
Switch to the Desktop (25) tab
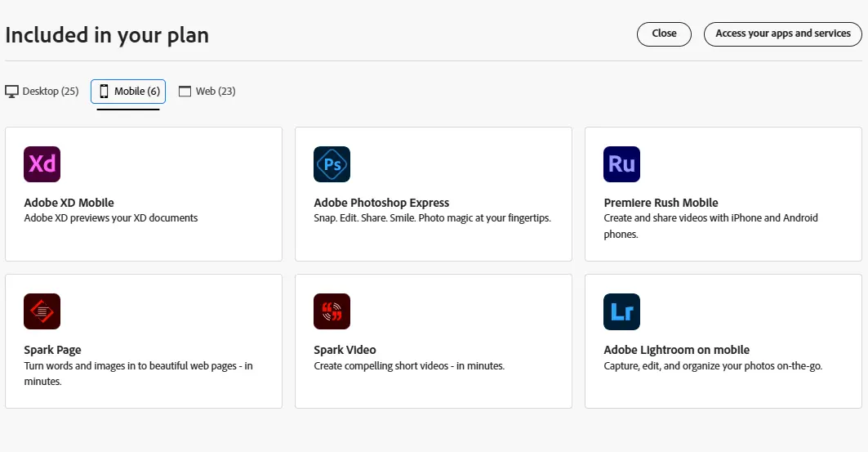tap(42, 92)
